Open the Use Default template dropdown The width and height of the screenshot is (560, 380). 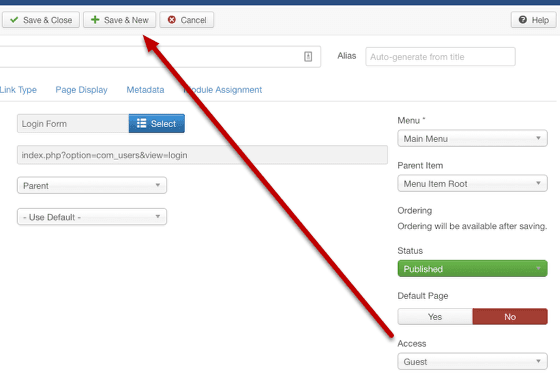92,217
